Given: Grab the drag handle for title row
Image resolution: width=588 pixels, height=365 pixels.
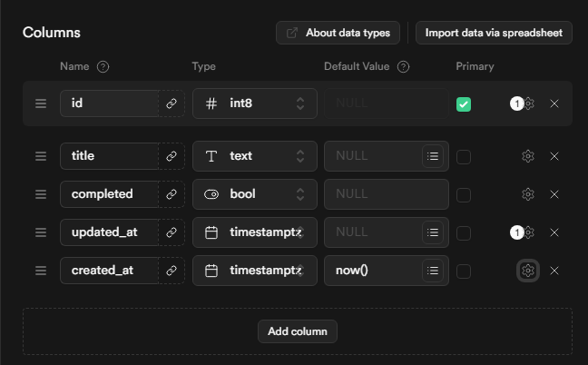Looking at the screenshot, I should click(40, 156).
